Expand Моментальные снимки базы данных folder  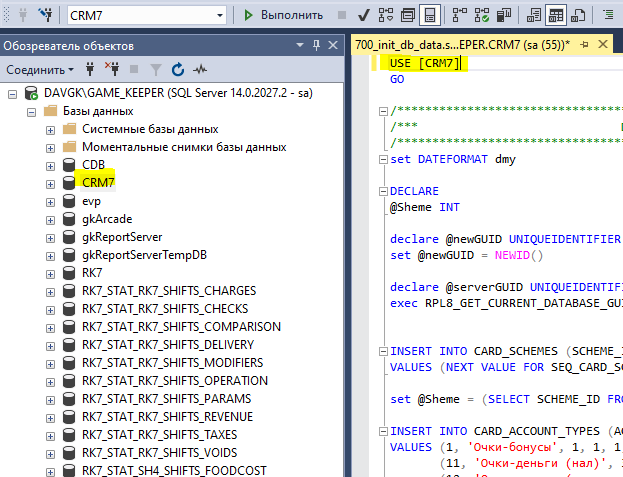click(x=50, y=149)
